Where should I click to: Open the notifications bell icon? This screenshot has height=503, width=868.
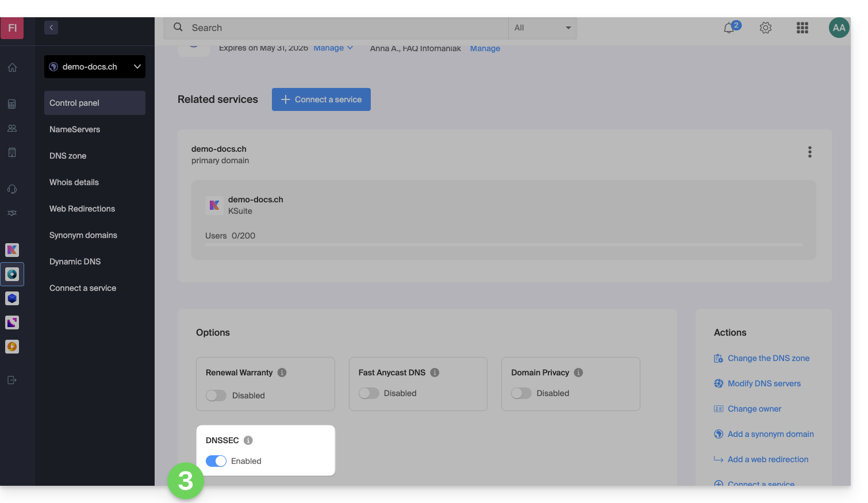click(729, 28)
